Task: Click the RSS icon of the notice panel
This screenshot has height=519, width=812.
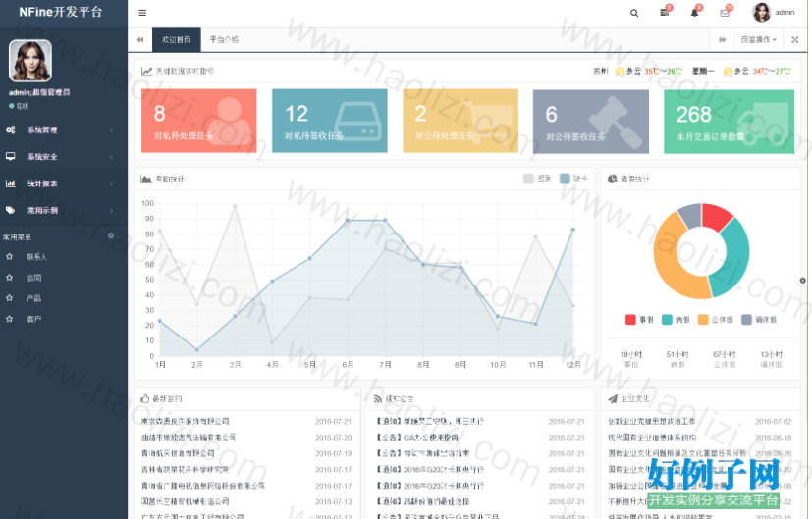Action: tap(378, 399)
